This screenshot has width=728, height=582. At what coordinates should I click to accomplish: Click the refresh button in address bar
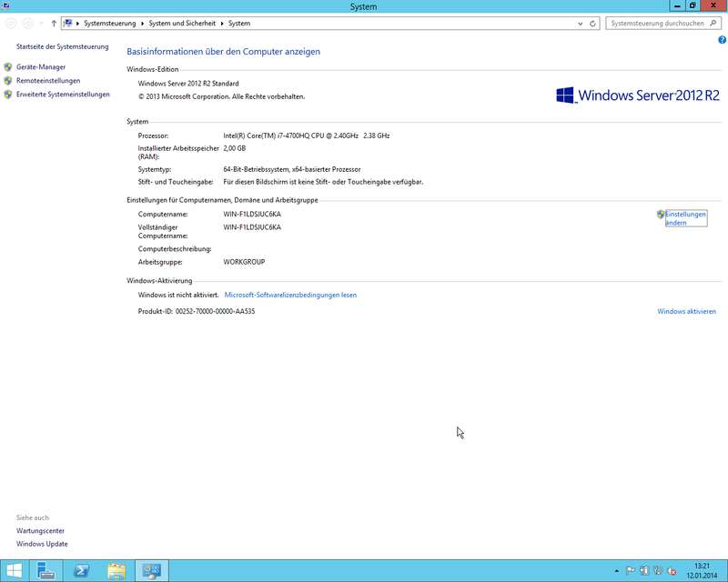(593, 23)
